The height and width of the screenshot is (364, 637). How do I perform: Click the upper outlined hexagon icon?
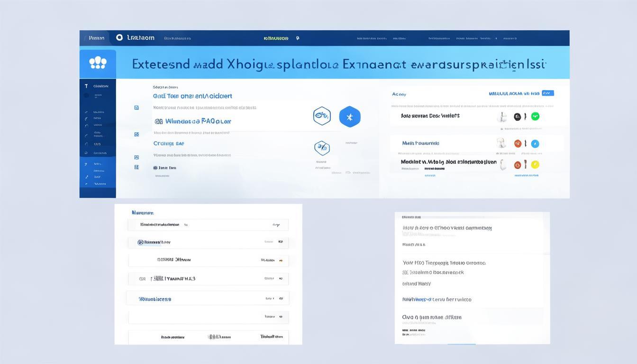click(x=322, y=116)
